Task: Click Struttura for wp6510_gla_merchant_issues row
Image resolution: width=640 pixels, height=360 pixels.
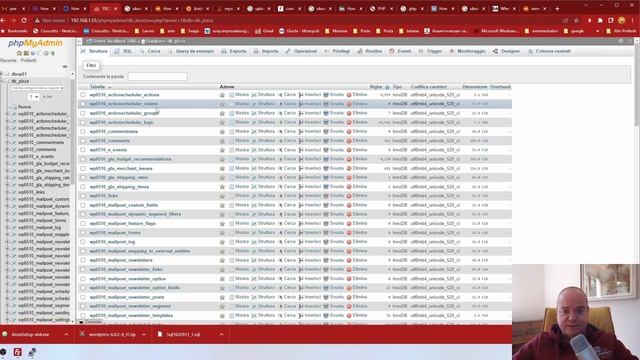Action: [x=263, y=168]
